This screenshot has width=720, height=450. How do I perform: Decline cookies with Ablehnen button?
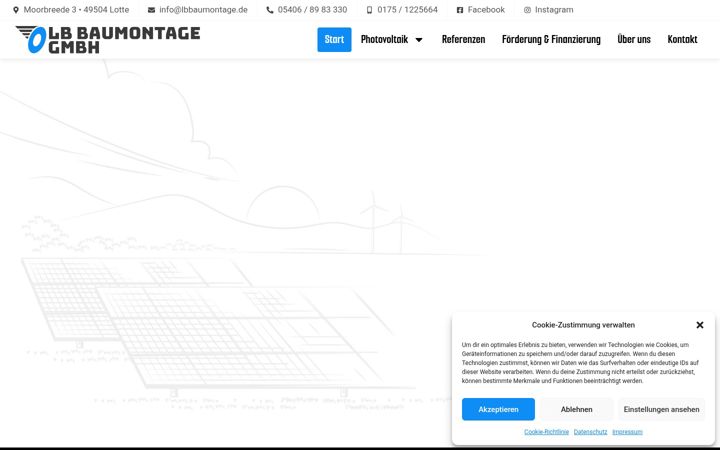576,409
